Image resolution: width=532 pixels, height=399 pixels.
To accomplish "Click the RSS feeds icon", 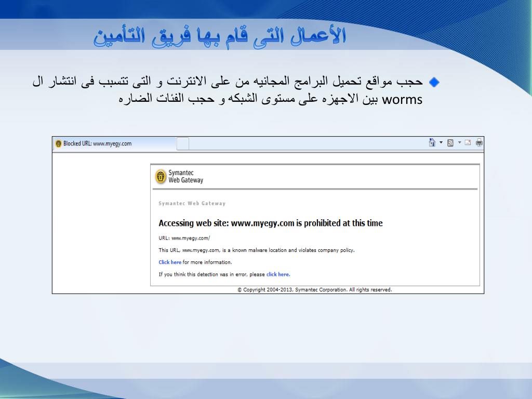I will (450, 143).
